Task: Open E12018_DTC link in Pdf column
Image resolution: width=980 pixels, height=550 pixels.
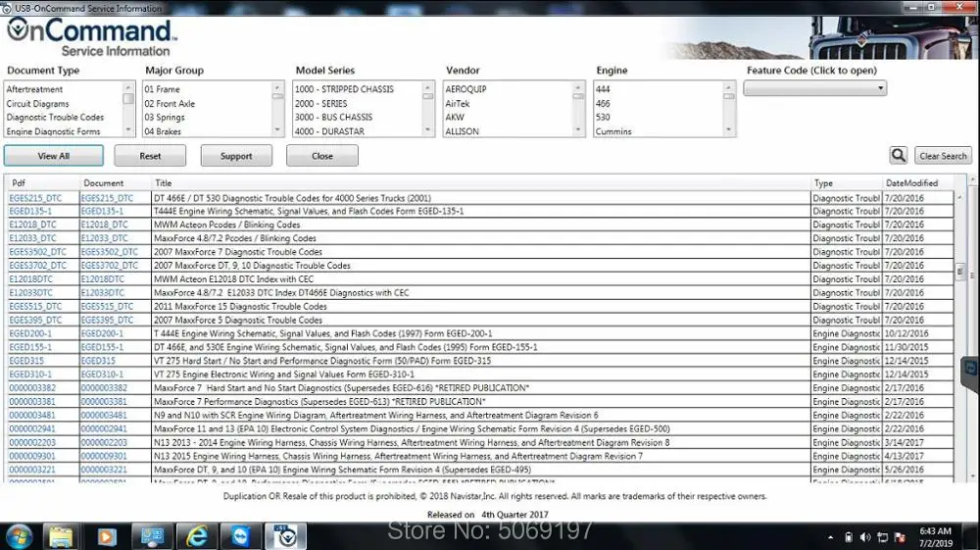Action: pos(32,225)
